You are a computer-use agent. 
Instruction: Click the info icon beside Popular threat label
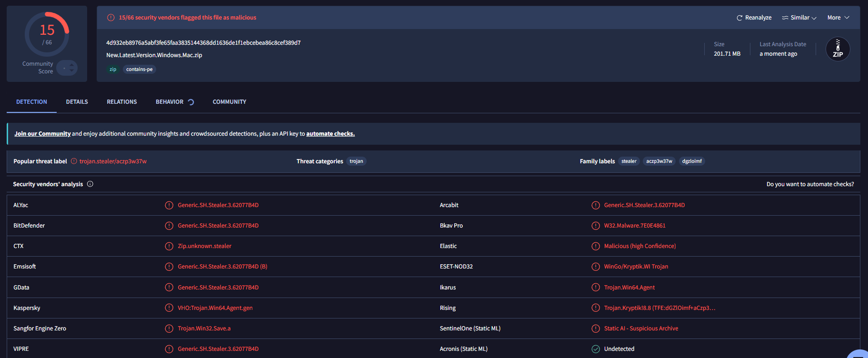click(74, 161)
